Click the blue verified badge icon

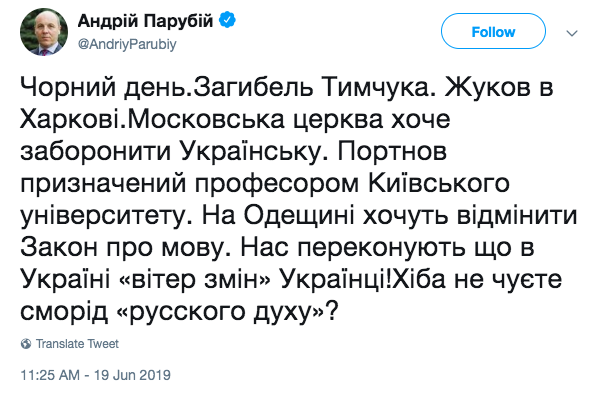228,20
